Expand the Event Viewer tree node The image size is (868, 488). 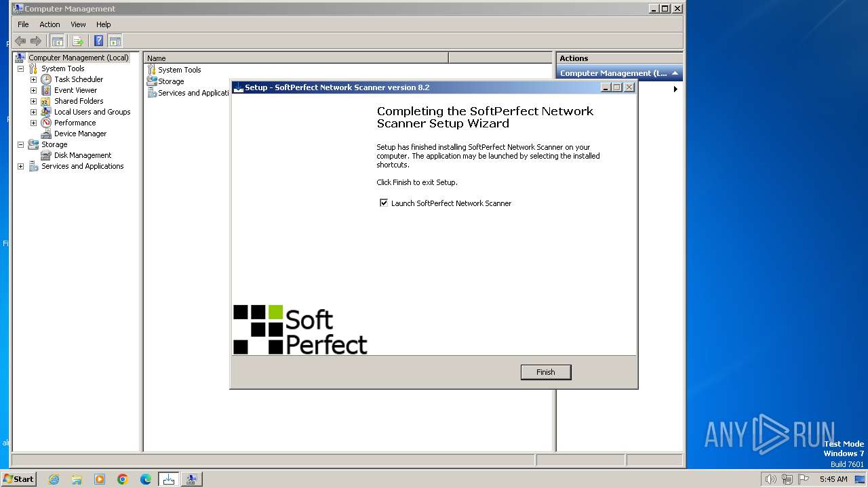[33, 90]
